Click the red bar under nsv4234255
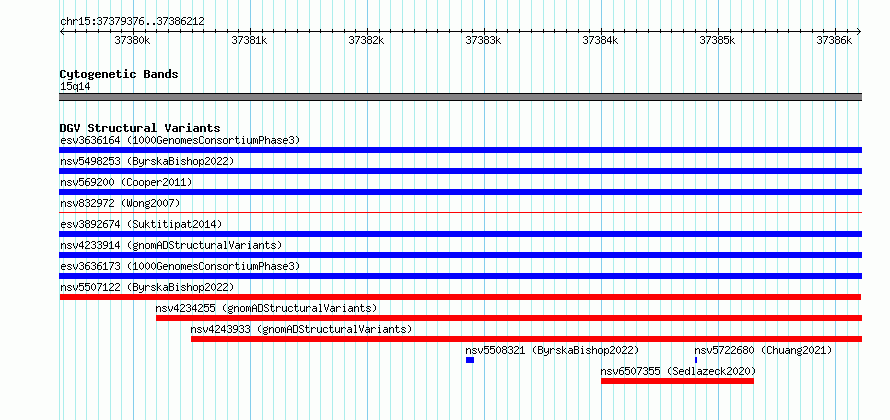 [x=509, y=318]
